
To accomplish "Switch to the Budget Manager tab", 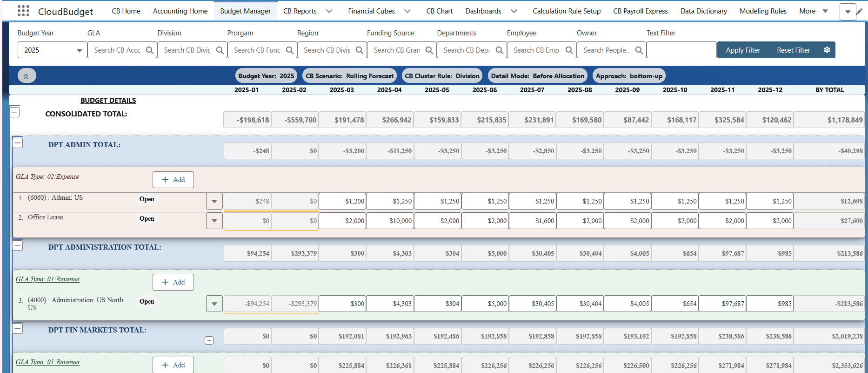I will coord(245,11).
